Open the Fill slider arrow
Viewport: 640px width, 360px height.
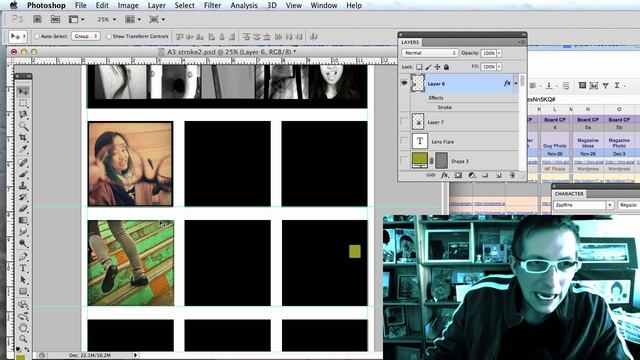point(499,67)
